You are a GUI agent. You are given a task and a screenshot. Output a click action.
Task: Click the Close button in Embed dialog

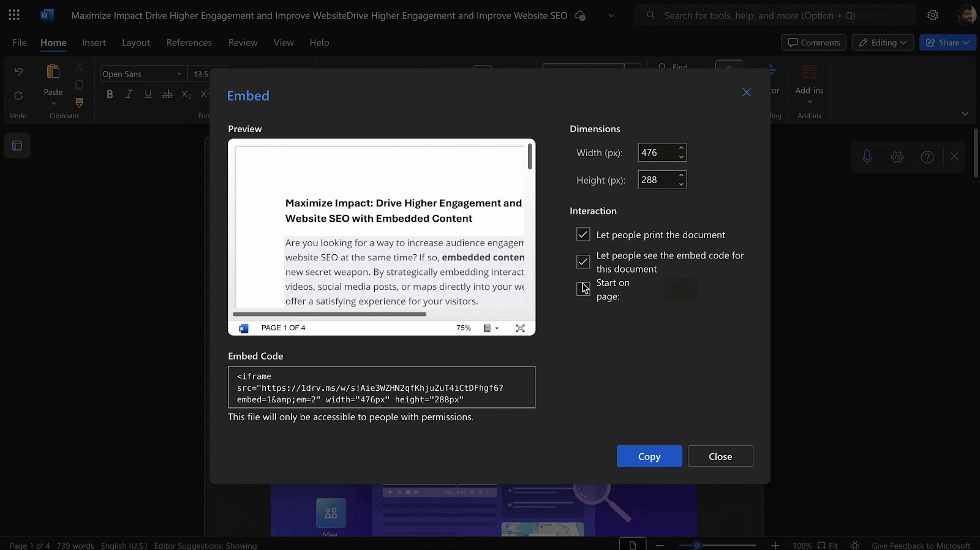720,456
